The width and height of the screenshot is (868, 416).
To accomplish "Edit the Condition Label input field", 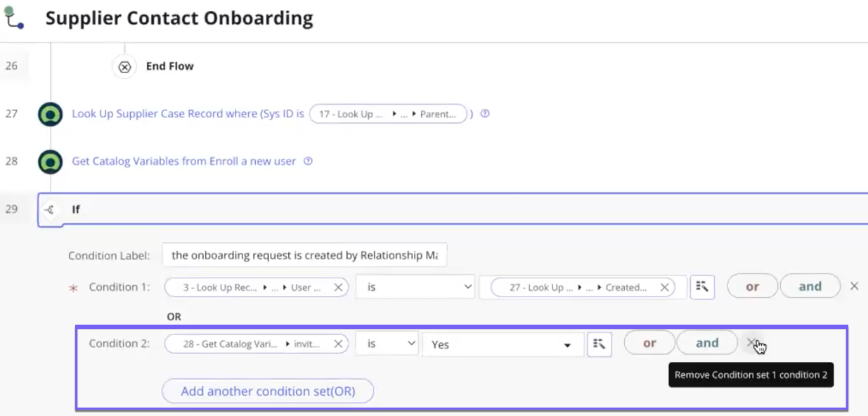I will click(304, 255).
